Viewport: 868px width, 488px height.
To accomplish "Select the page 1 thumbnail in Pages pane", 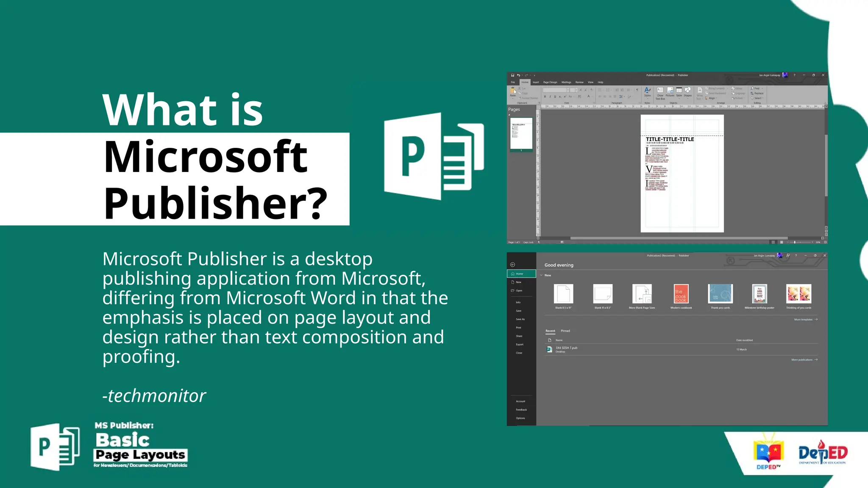I will (521, 135).
